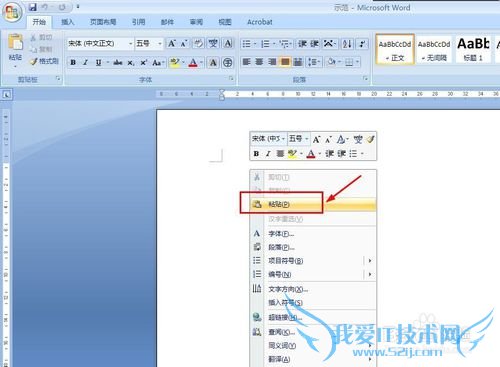
Task: Toggle bold B in the ribbon font group
Action: point(73,62)
